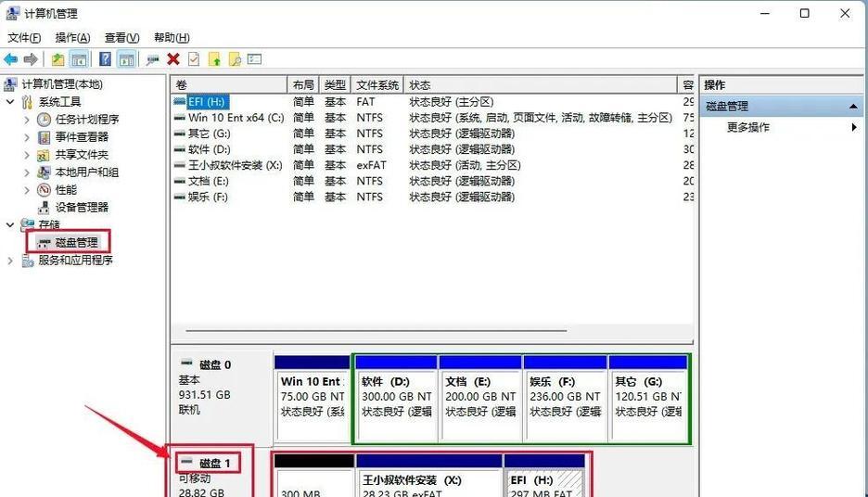
Task: Click Local Users and Groups icon
Action: (x=44, y=172)
